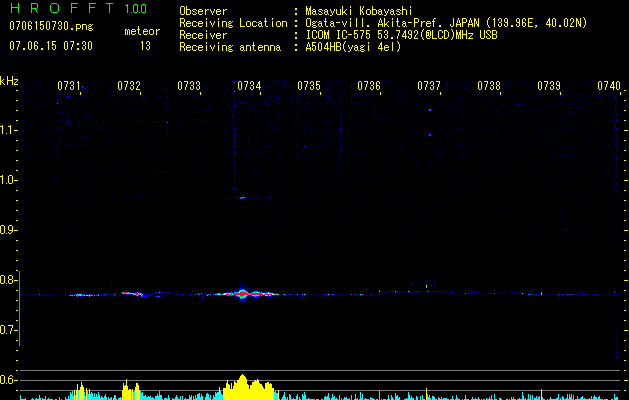Click the meteor count value 13
Viewport: 629px width, 400px height.
pos(145,46)
